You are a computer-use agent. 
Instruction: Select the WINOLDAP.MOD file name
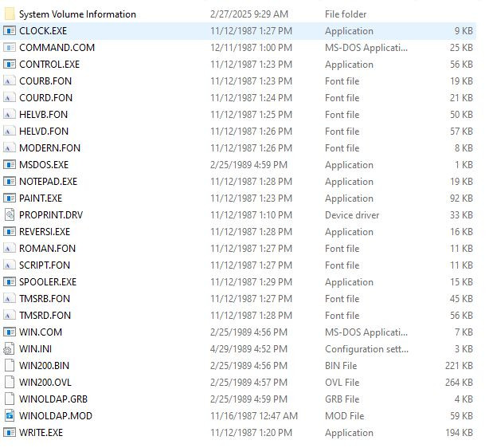click(56, 415)
